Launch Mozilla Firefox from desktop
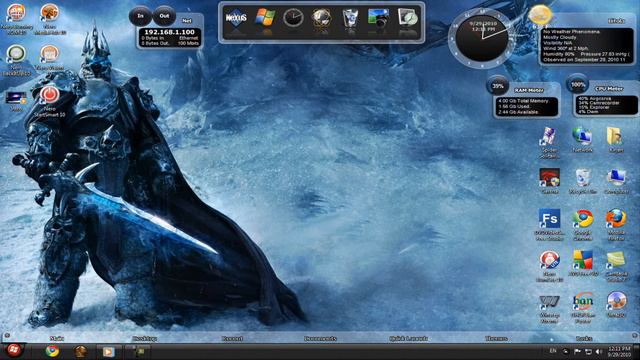The height and width of the screenshot is (360, 640). 616,224
